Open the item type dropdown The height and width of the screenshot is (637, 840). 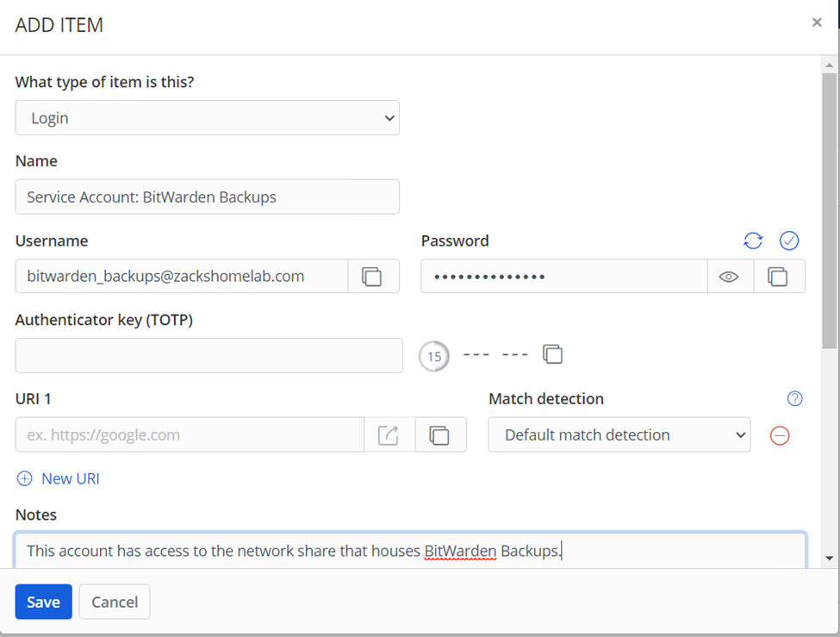pyautogui.click(x=207, y=118)
